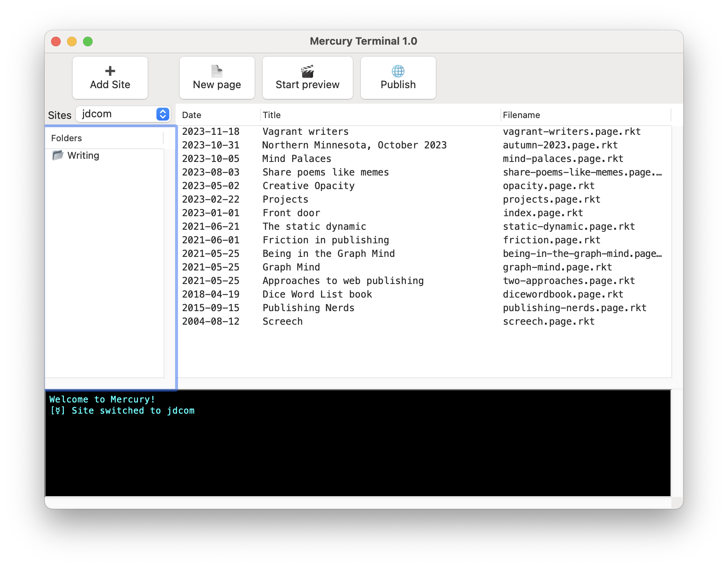Click the Publish globe icon

coord(398,71)
